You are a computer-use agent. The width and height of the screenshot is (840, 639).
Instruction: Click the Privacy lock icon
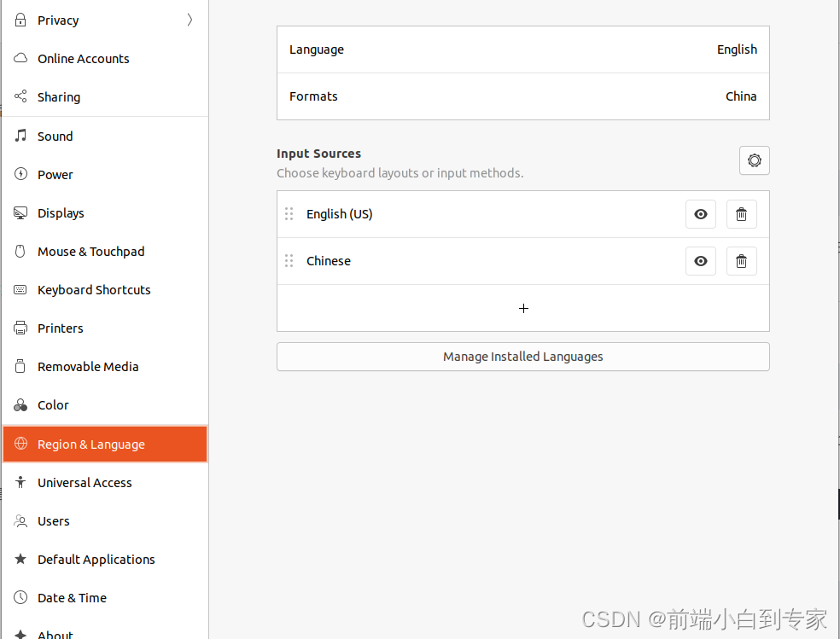pyautogui.click(x=20, y=20)
